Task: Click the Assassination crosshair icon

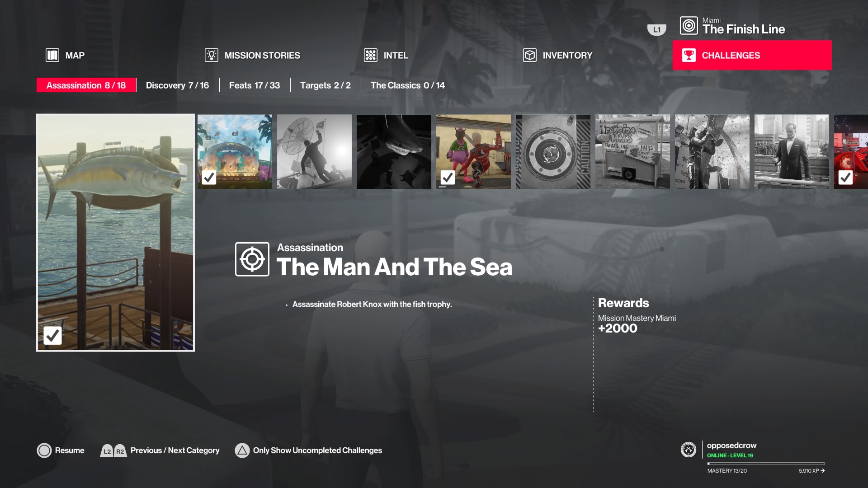Action: [x=252, y=259]
